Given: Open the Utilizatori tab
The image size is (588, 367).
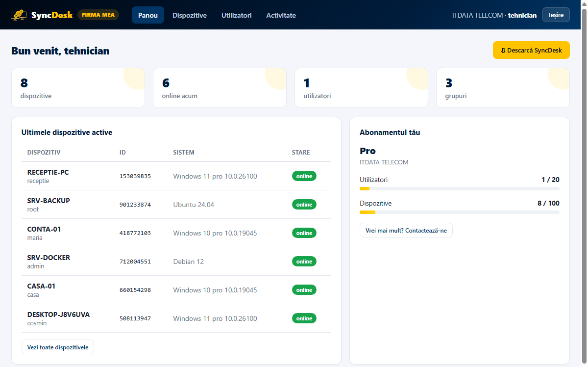Looking at the screenshot, I should tap(237, 15).
